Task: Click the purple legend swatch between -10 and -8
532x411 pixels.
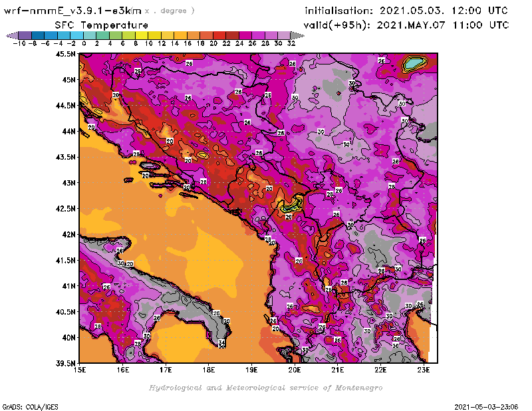Action: [25, 35]
